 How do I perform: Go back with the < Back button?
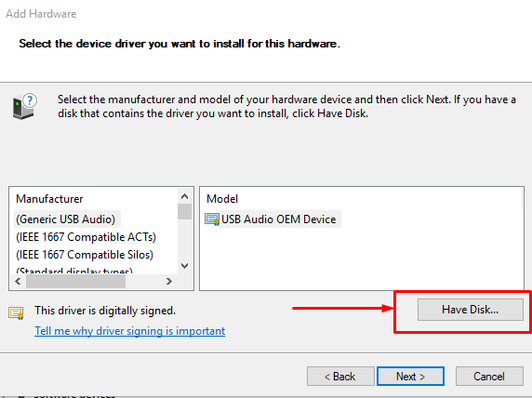(340, 376)
